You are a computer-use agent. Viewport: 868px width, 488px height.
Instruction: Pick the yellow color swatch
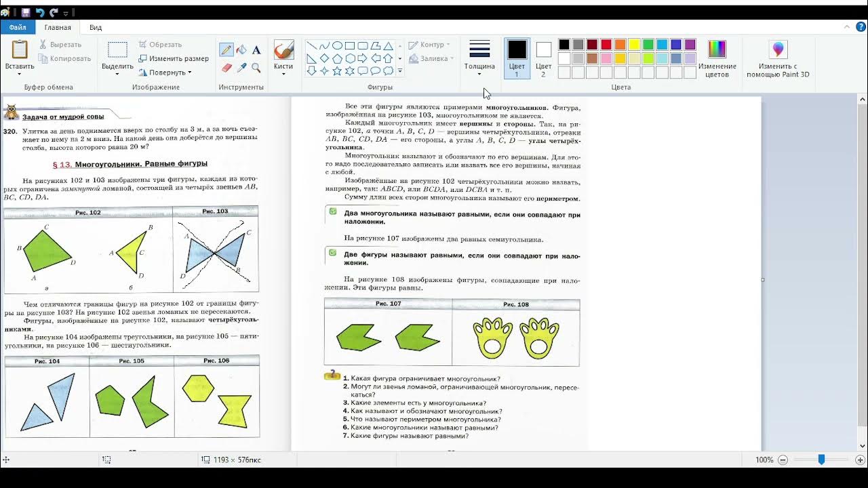point(634,45)
